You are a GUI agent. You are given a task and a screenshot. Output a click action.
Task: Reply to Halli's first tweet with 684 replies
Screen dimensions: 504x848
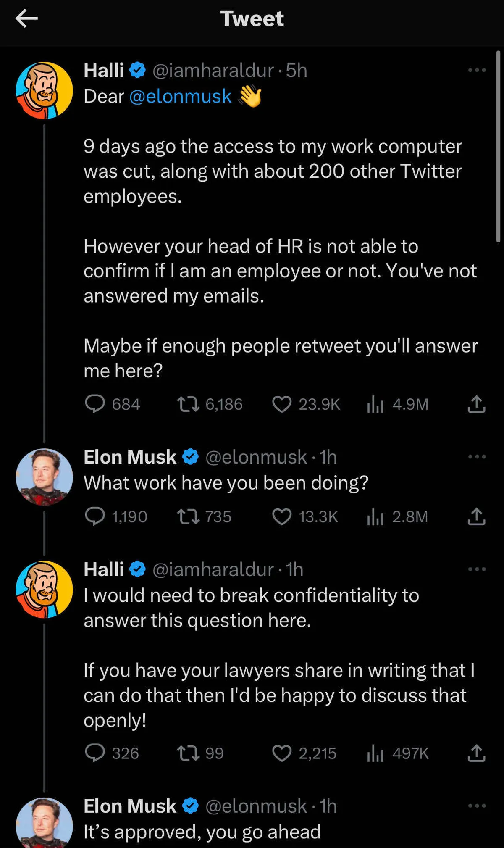coord(95,404)
